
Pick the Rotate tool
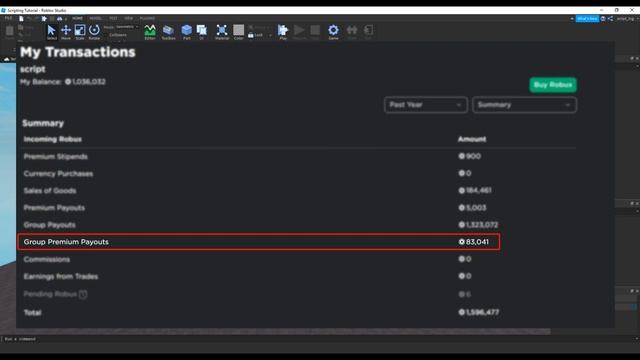click(94, 32)
